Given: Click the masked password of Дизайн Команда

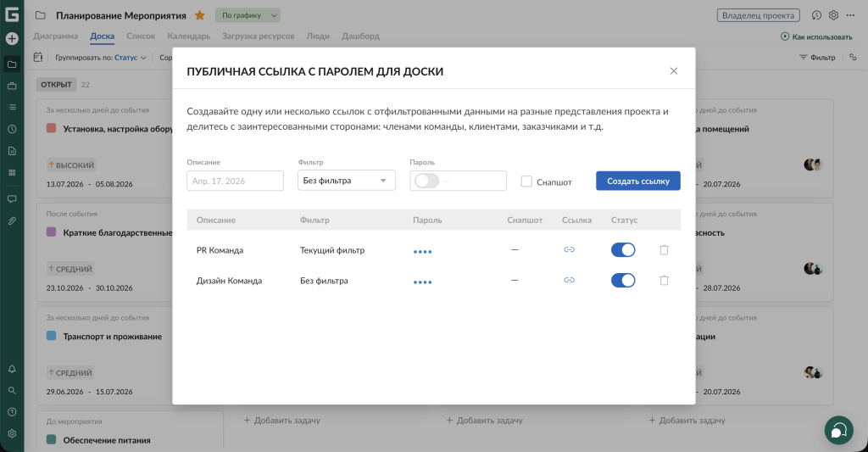Looking at the screenshot, I should coord(422,282).
